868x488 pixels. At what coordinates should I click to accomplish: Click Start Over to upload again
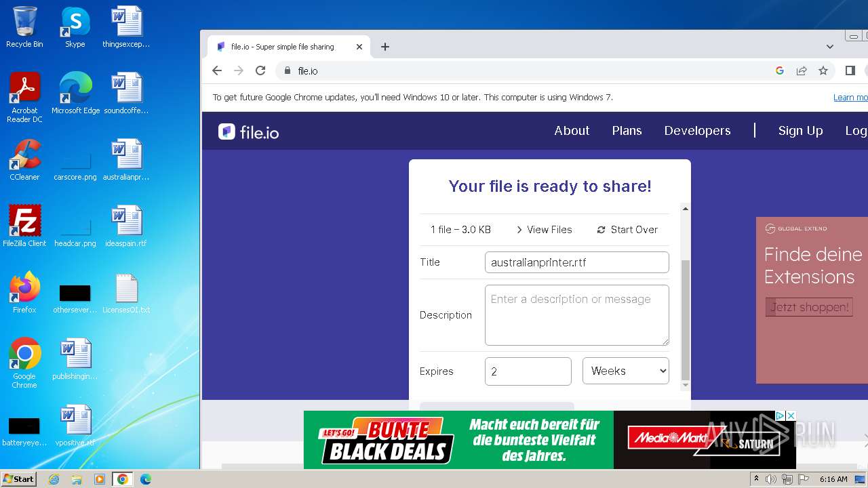pyautogui.click(x=627, y=230)
